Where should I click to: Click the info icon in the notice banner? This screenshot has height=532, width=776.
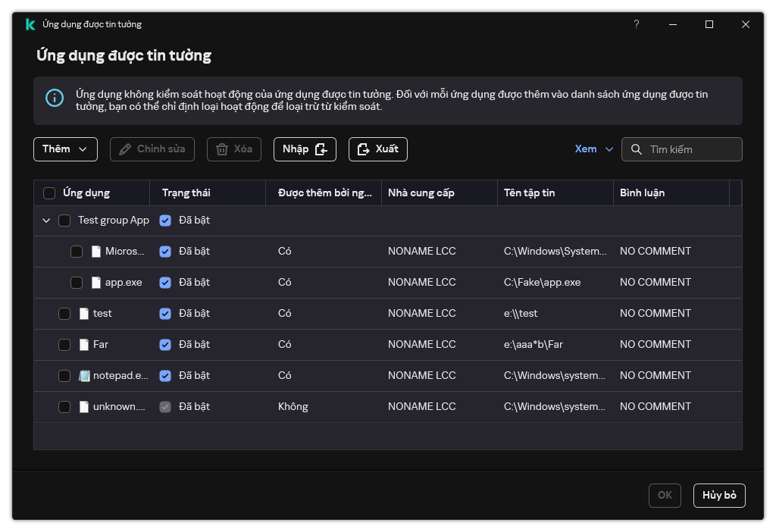[x=55, y=98]
